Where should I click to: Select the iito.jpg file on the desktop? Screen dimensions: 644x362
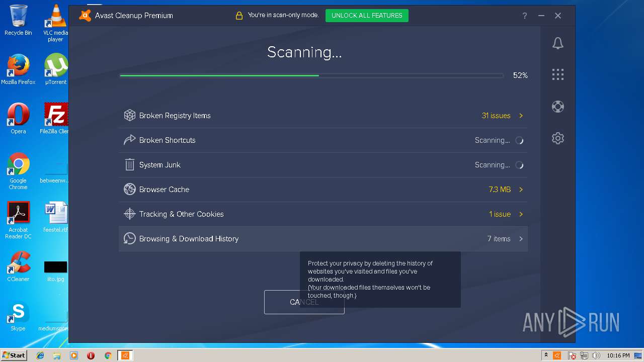pyautogui.click(x=55, y=270)
